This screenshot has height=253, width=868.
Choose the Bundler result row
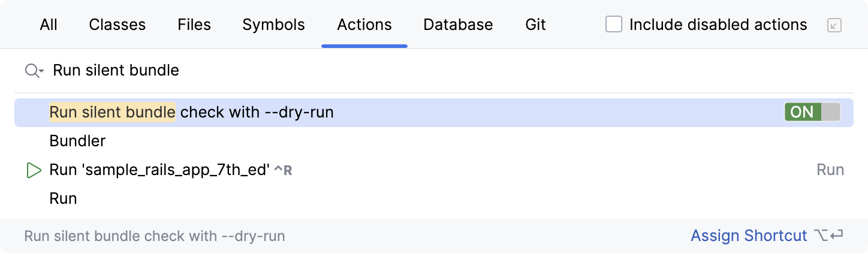[78, 141]
